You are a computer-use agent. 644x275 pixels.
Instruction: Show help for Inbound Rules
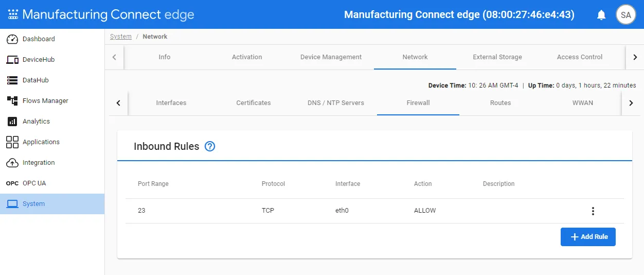coord(210,146)
